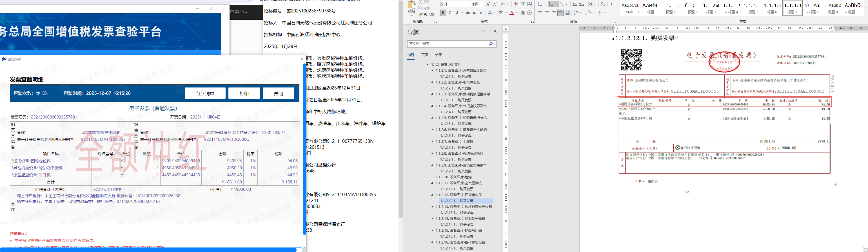
Task: Collapse 1.1.2.12. 设备图片-四轮定位仪 heading
Action: click(x=432, y=195)
